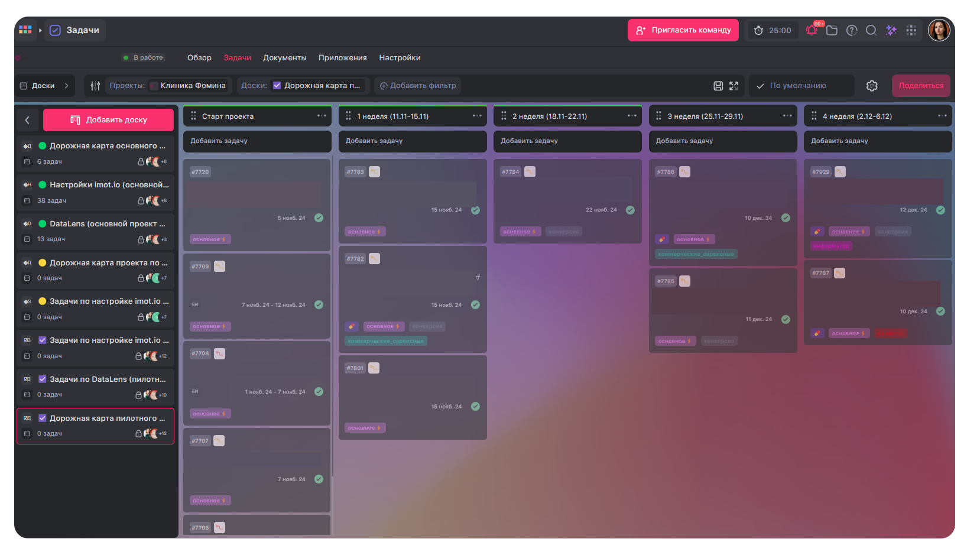Open your profile avatar at top right
980x555 pixels.
939,30
